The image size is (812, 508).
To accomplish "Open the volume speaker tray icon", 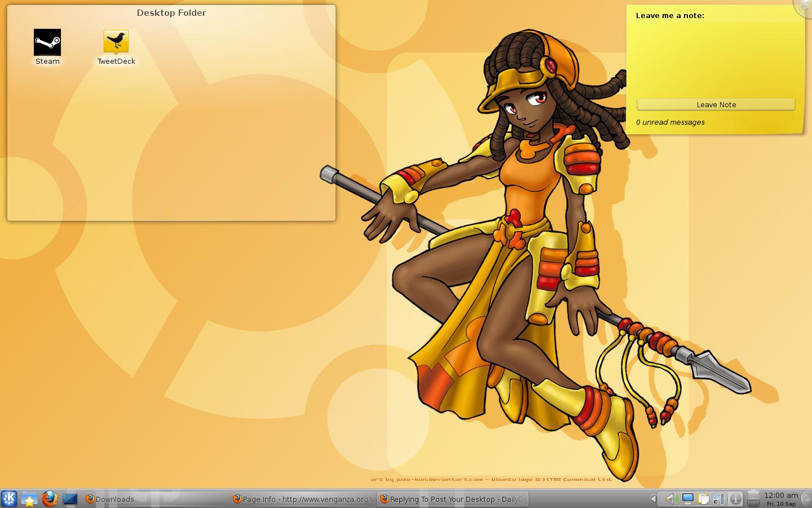I will tap(670, 499).
